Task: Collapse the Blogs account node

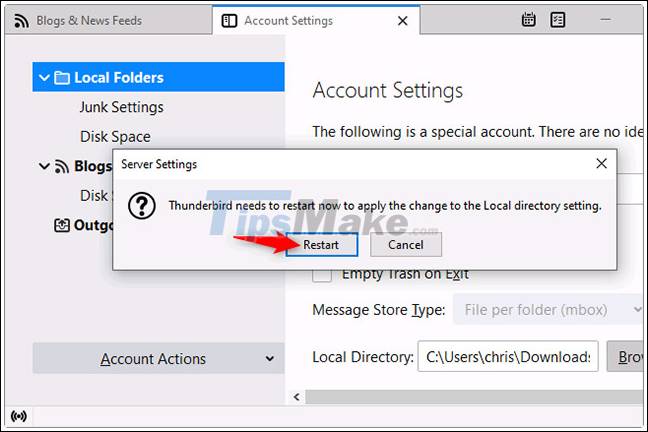Action: [44, 166]
